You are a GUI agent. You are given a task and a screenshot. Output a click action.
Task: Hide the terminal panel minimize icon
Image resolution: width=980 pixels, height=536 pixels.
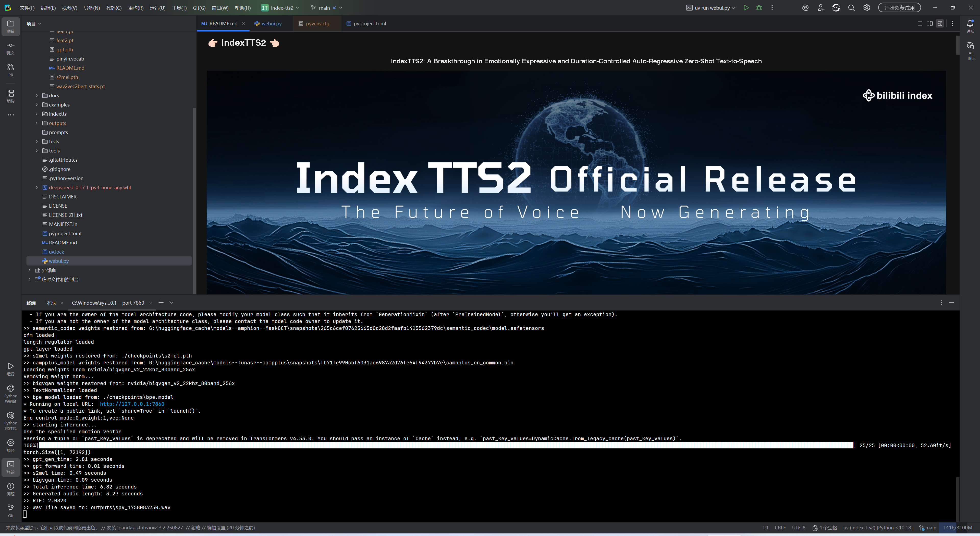click(951, 303)
